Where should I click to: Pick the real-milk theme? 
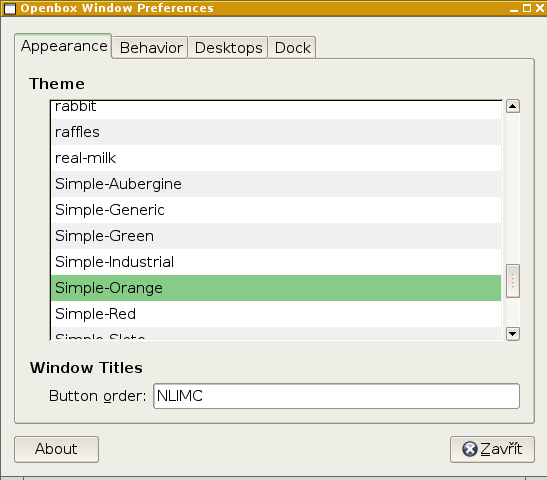(x=276, y=158)
